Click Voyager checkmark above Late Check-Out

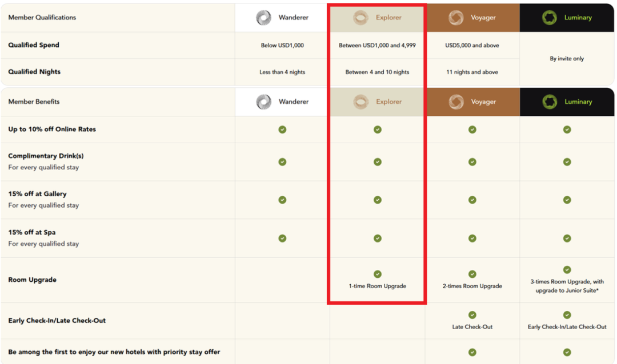coord(472,315)
